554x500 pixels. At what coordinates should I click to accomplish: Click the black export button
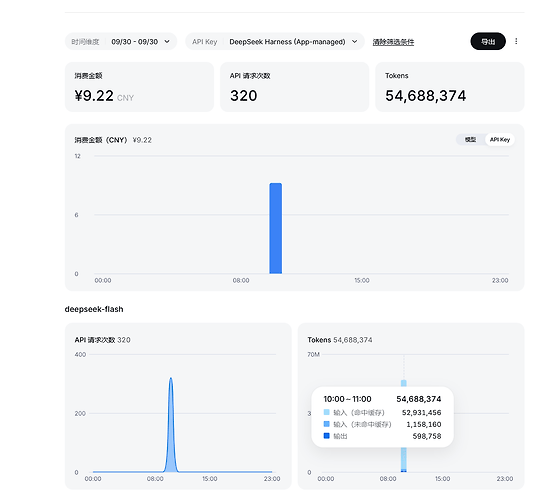click(488, 41)
